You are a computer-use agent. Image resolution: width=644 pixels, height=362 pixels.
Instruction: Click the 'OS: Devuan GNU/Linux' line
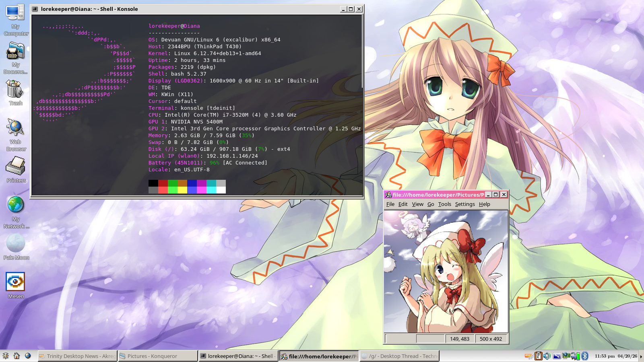coord(215,40)
